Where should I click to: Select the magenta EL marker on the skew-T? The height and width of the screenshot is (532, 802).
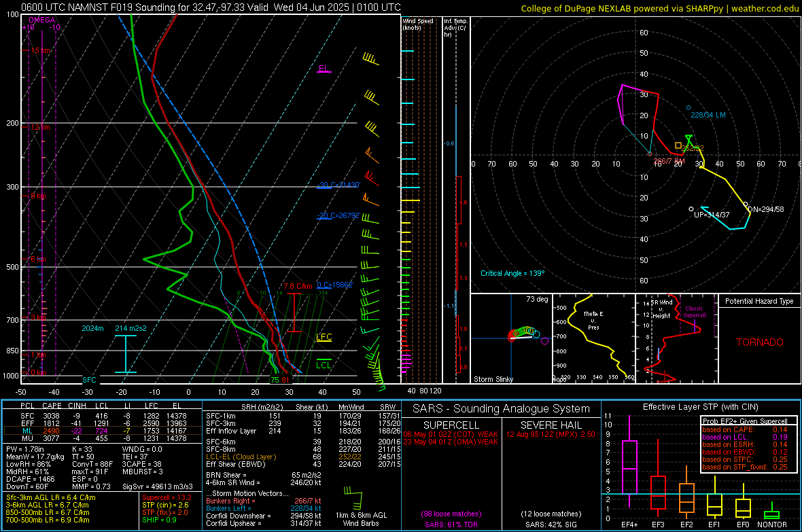[x=324, y=69]
